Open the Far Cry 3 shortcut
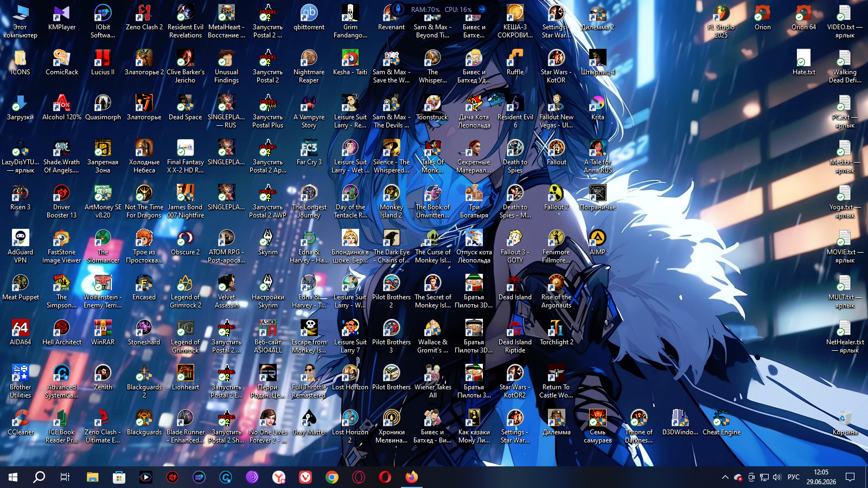This screenshot has height=488, width=868. (x=309, y=152)
